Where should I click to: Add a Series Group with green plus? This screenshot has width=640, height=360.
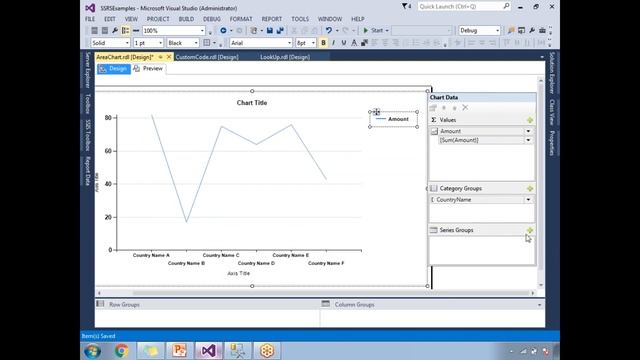pyautogui.click(x=530, y=230)
